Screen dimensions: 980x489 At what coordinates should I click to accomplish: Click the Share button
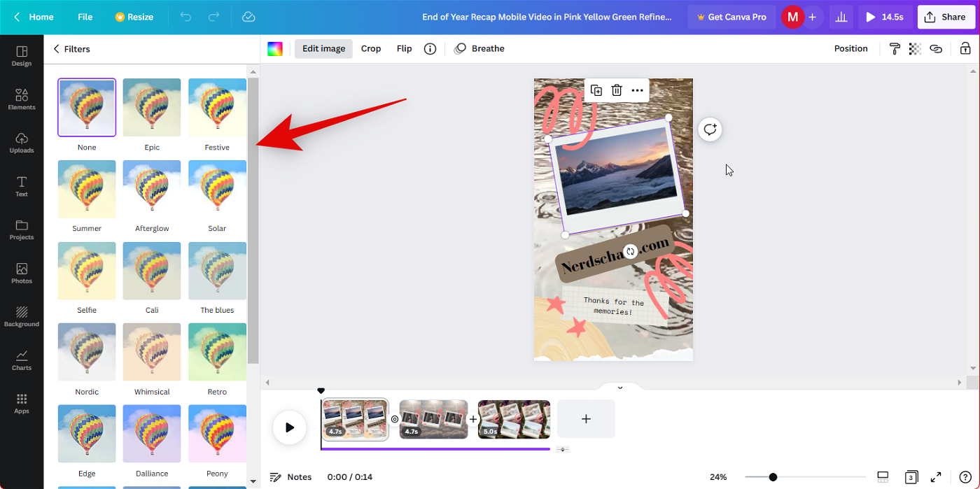[946, 17]
